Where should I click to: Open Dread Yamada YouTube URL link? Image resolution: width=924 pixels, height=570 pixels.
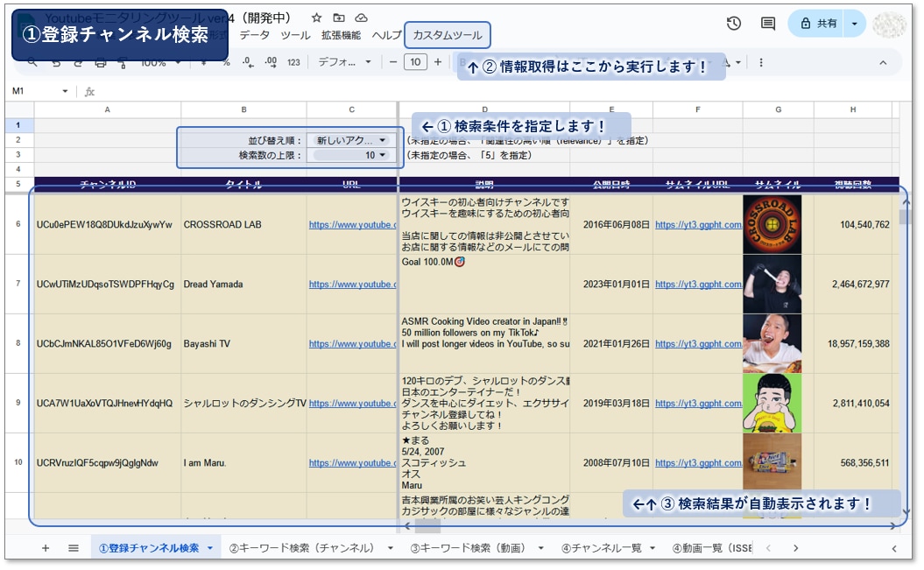pyautogui.click(x=352, y=284)
